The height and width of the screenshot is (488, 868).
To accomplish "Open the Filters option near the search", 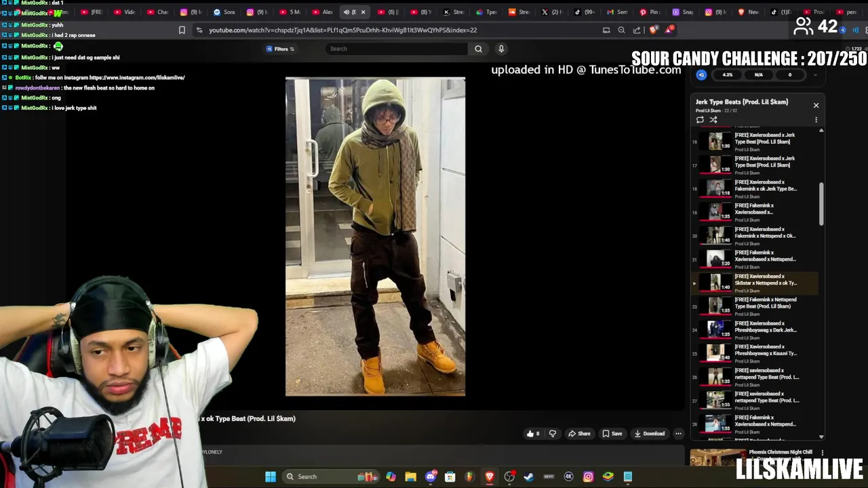I will click(x=280, y=49).
